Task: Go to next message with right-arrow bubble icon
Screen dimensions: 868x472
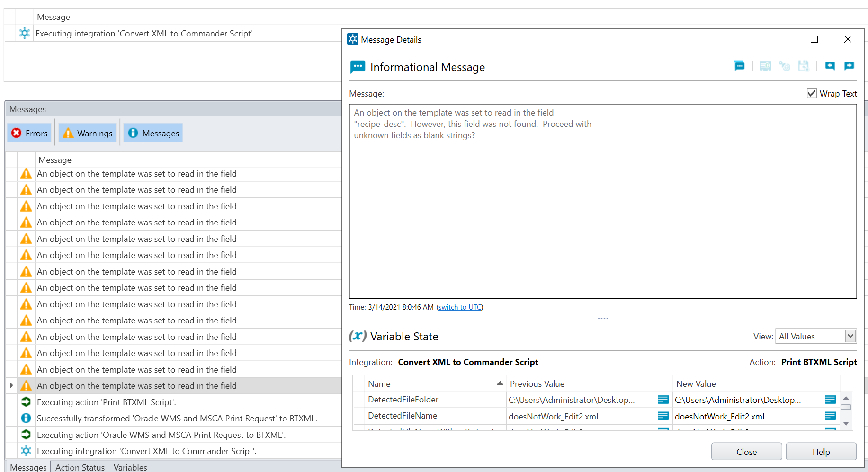Action: coord(849,66)
